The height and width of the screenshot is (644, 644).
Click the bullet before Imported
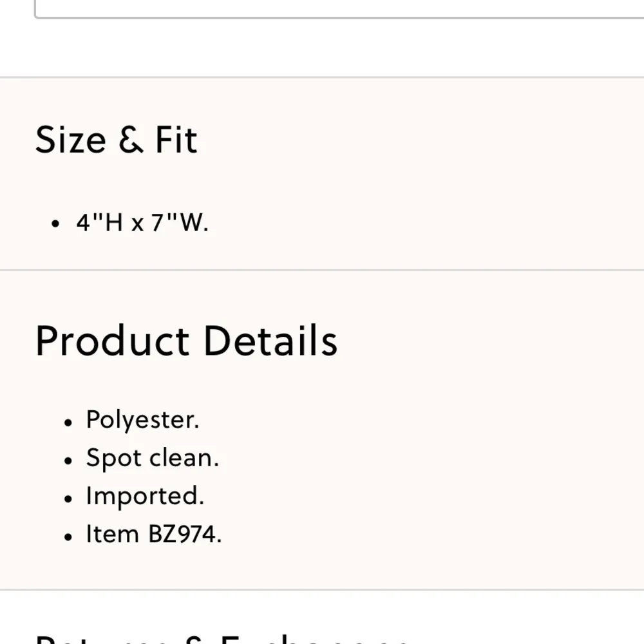[x=69, y=498]
